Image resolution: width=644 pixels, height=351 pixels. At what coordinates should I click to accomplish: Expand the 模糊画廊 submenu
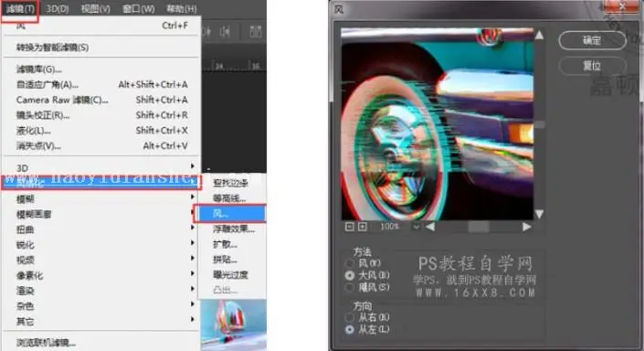(x=100, y=214)
